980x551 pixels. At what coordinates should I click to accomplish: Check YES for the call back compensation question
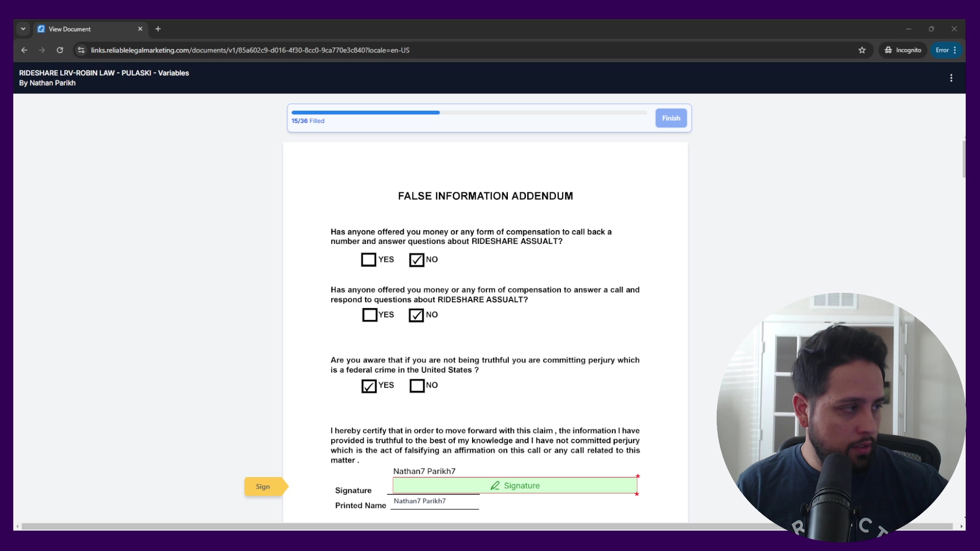(369, 260)
